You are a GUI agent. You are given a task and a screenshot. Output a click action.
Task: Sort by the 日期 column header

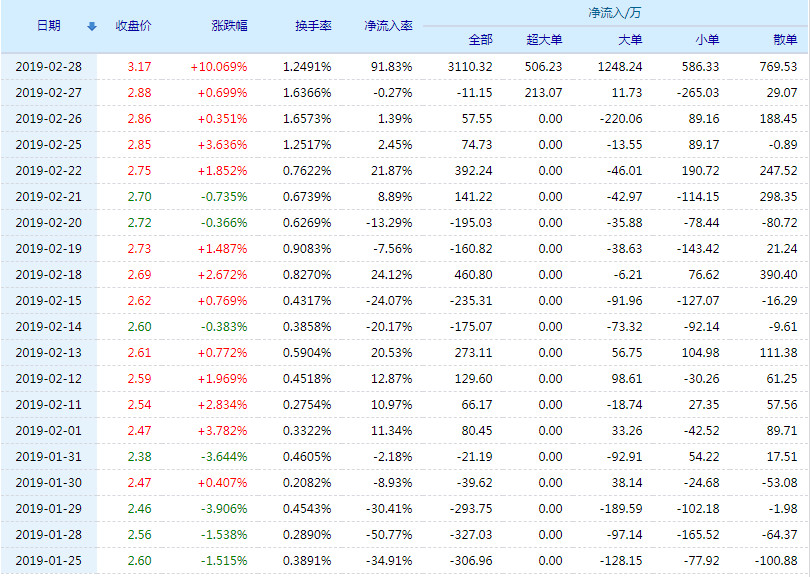coord(48,26)
